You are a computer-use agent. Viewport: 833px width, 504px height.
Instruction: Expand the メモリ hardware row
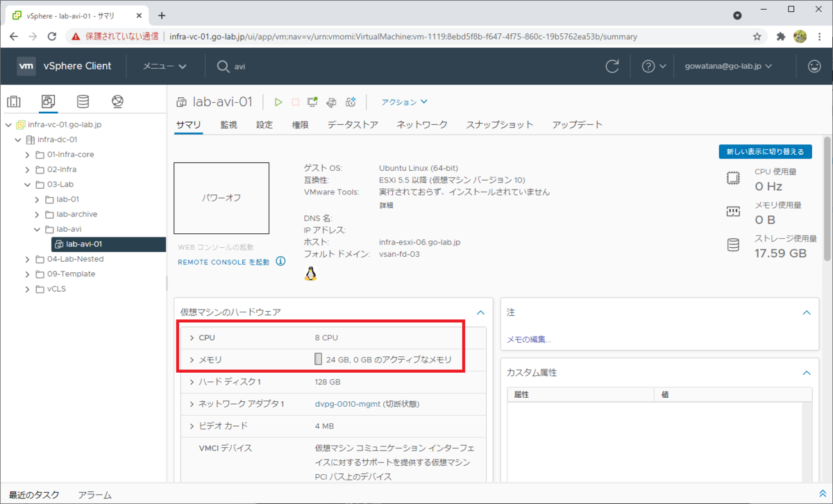click(x=192, y=360)
